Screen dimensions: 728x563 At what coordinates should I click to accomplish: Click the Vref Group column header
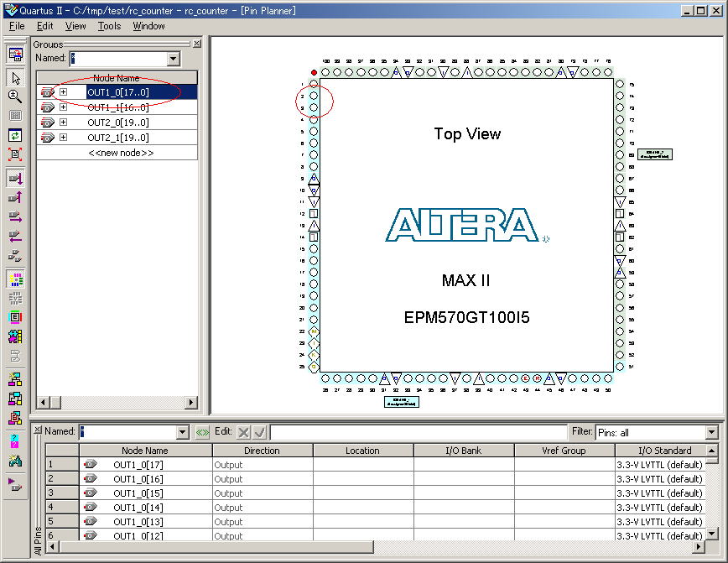click(564, 450)
